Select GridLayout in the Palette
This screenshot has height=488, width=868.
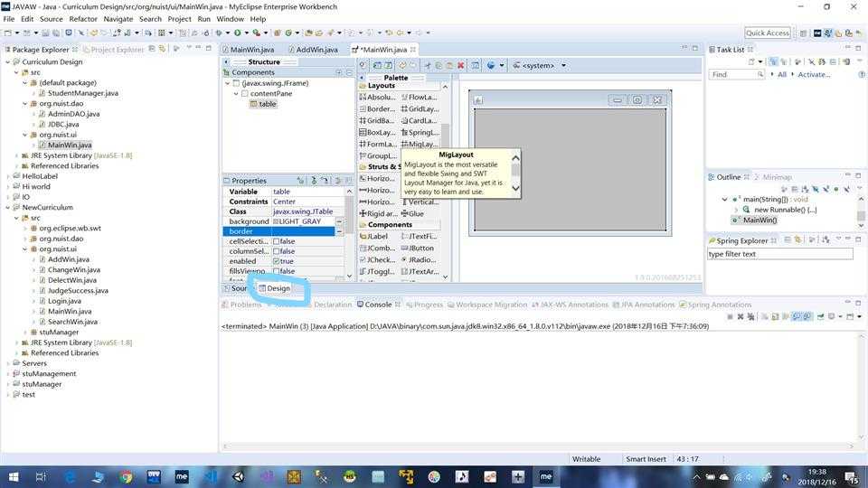[x=420, y=109]
